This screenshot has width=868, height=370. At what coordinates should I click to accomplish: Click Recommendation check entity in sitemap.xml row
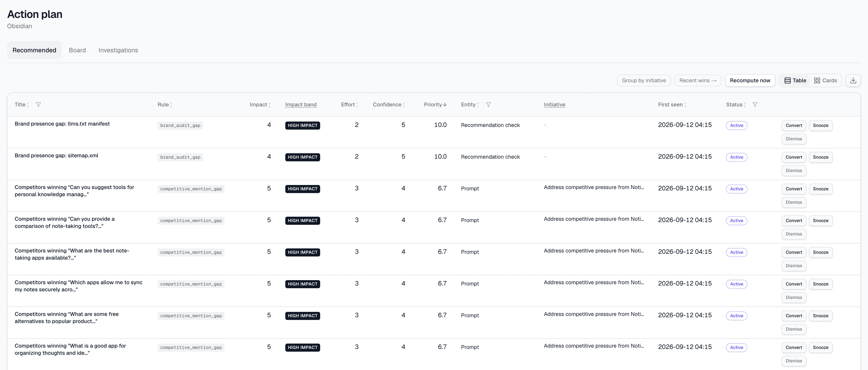point(490,157)
